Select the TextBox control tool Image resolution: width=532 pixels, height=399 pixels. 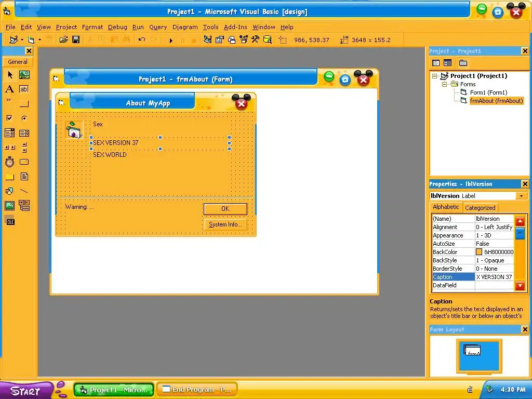coord(24,89)
